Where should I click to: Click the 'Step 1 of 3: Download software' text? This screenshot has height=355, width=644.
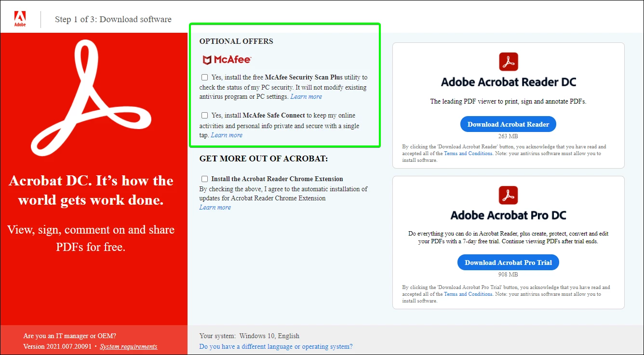pyautogui.click(x=113, y=19)
